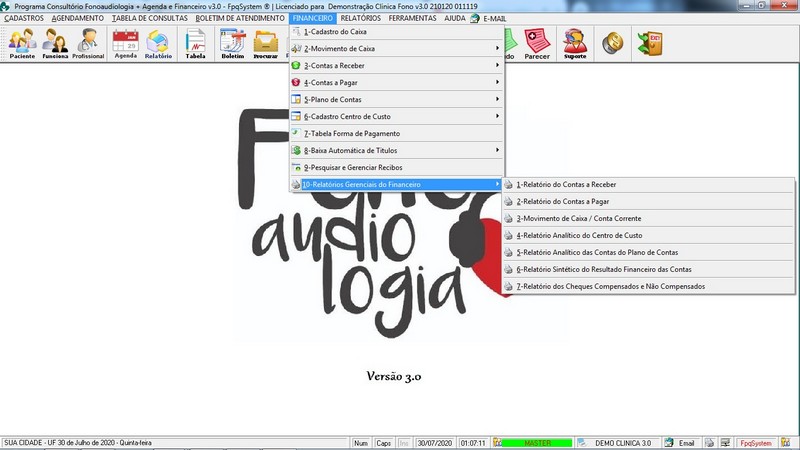Open 1-Relatório do Contas a Receber
Screen dimensions: 800x450
click(x=648, y=185)
